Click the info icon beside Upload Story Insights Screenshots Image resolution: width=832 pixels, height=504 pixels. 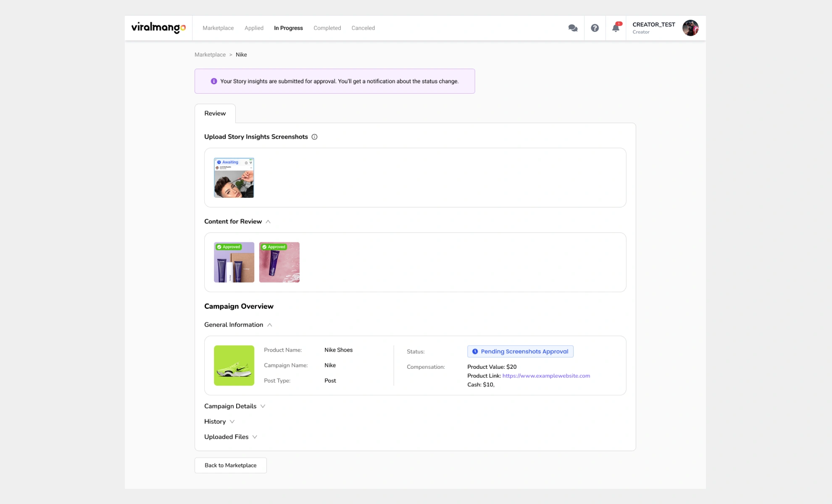315,136
